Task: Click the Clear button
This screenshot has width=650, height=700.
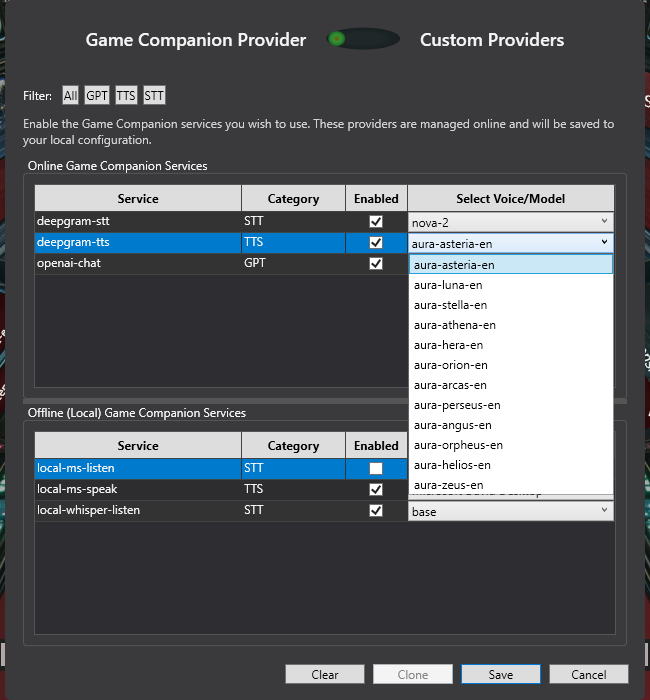Action: point(325,674)
